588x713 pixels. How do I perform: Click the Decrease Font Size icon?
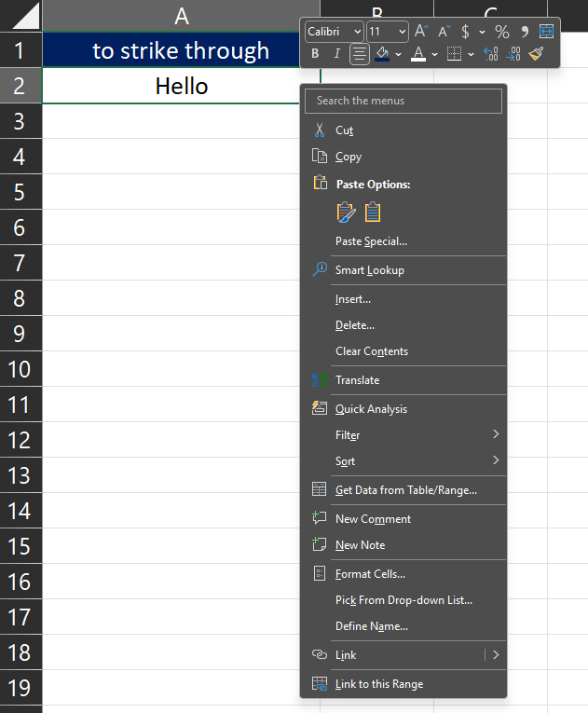(444, 32)
